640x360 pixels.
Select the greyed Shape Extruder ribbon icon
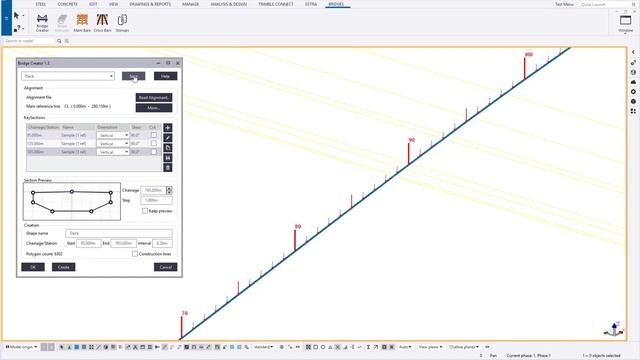62,23
